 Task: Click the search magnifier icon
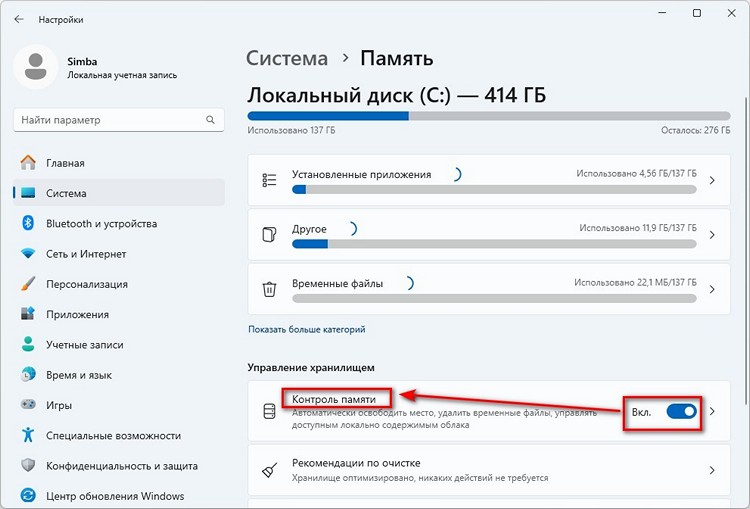click(x=210, y=120)
